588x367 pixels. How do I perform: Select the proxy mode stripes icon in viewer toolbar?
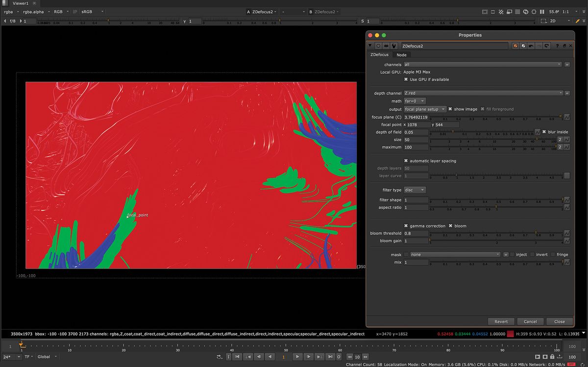pos(501,11)
